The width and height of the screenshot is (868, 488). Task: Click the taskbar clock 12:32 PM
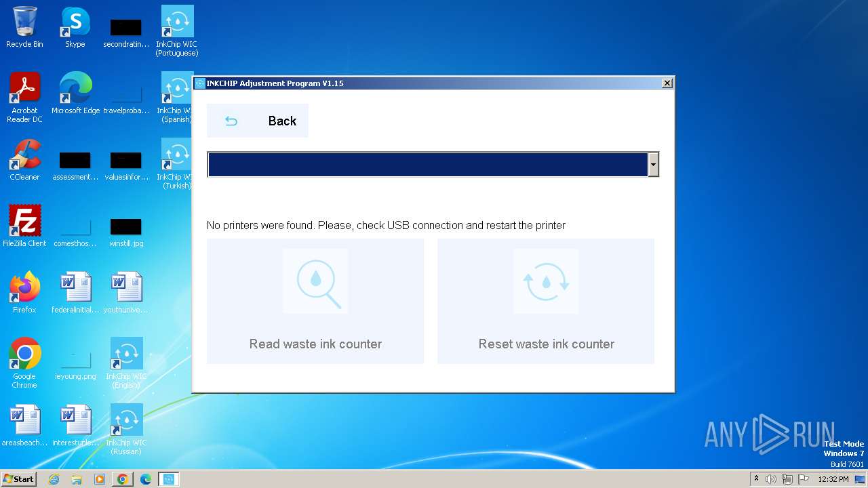(x=833, y=479)
